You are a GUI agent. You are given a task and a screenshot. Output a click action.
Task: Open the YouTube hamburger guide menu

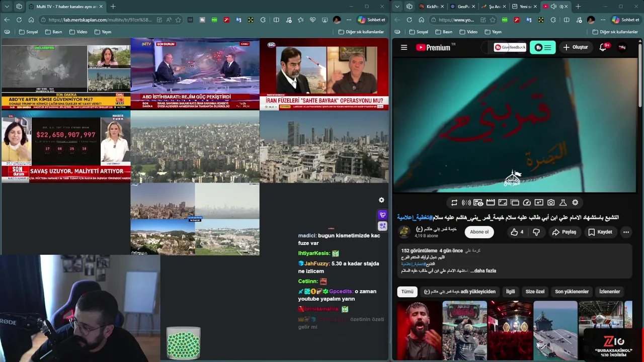tap(404, 47)
